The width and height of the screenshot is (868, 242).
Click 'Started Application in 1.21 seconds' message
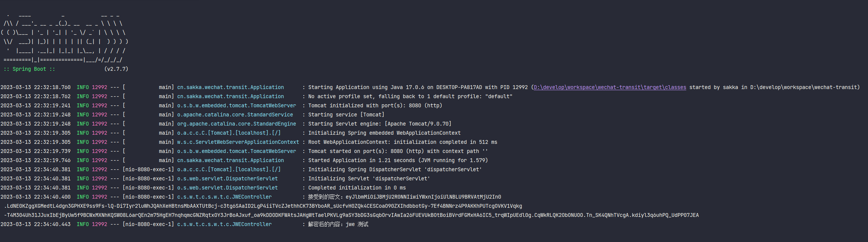(x=398, y=161)
